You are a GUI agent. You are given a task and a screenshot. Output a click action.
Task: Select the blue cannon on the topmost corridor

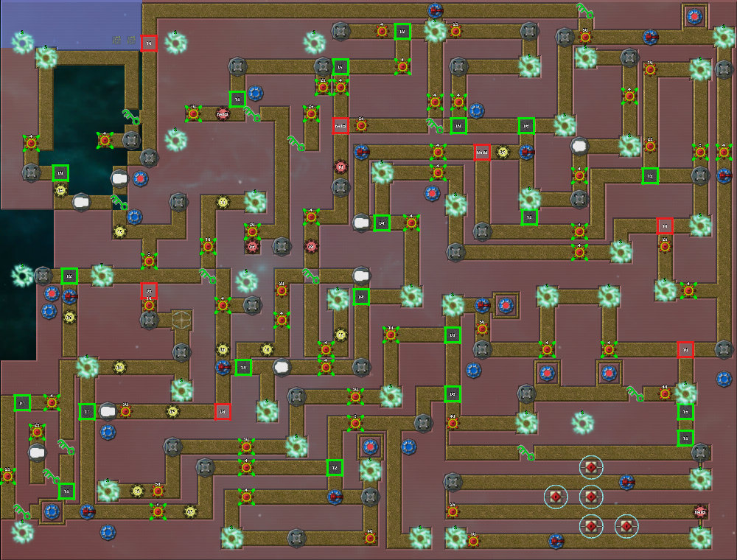[x=436, y=10]
